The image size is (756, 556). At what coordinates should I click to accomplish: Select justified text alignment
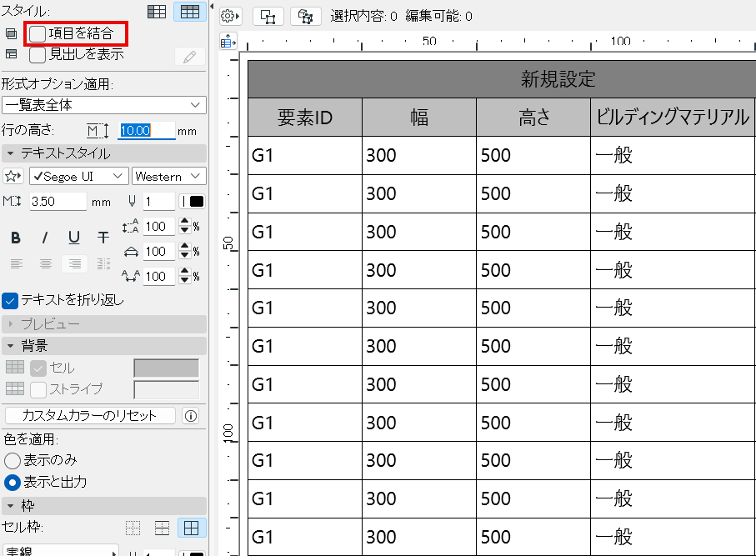[x=103, y=263]
